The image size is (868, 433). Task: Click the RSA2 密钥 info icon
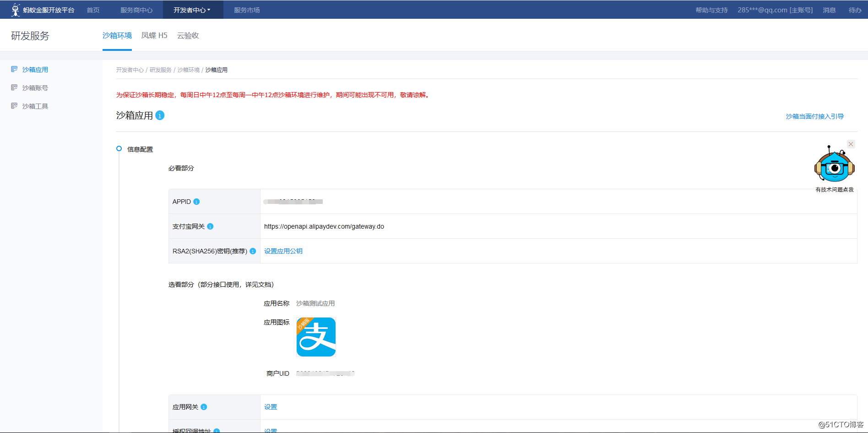[253, 251]
